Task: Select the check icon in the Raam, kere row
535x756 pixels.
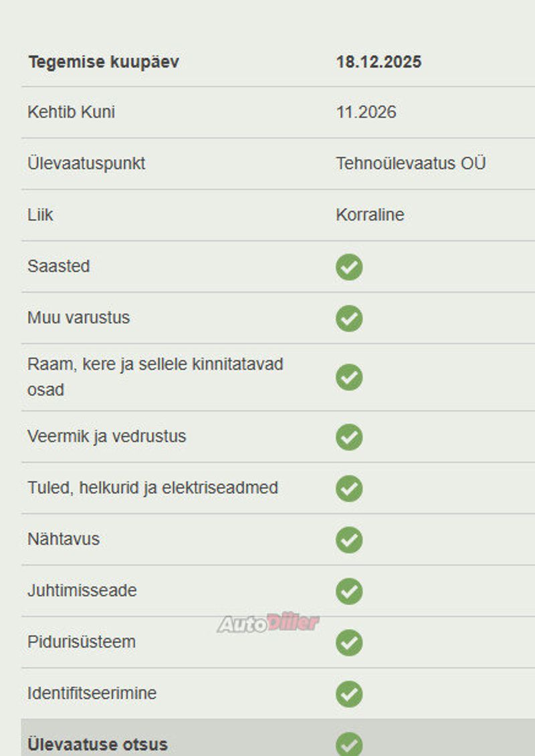Action: 349,378
